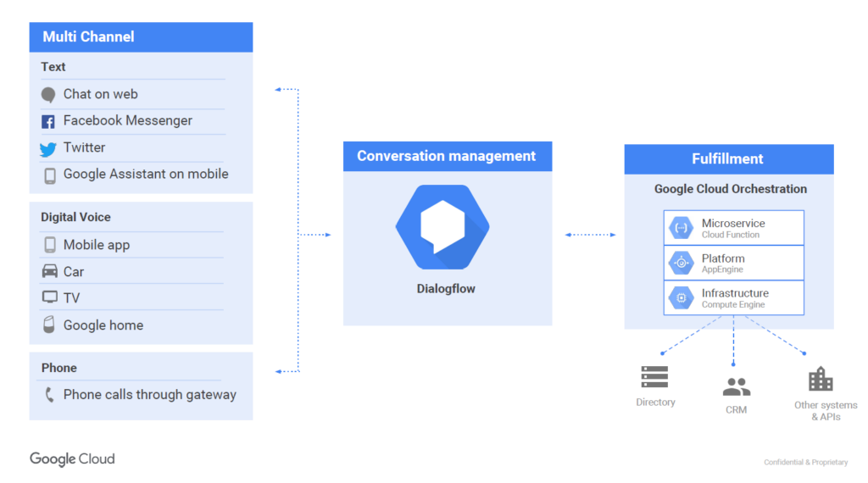Click the Directory server stack icon
This screenshot has width=868, height=483.
(x=654, y=377)
